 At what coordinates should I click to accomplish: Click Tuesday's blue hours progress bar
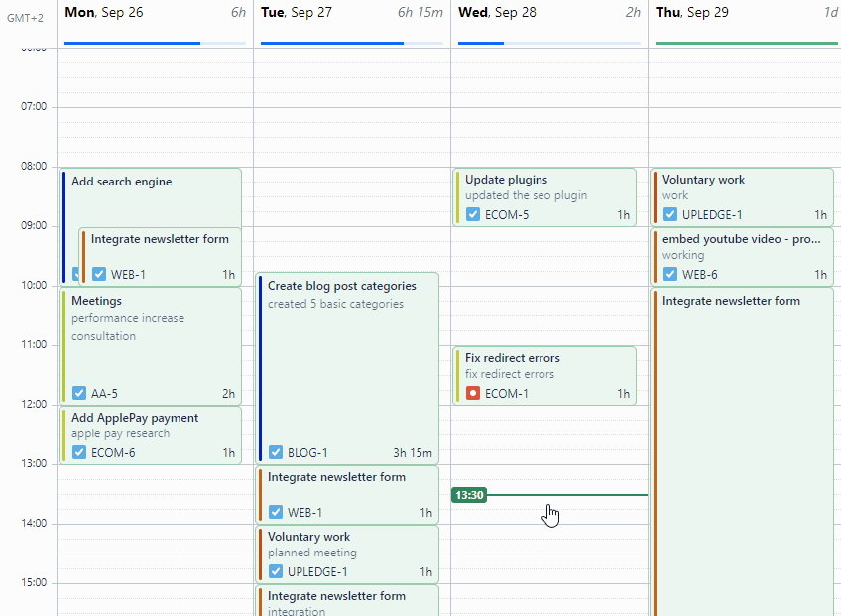(352, 43)
